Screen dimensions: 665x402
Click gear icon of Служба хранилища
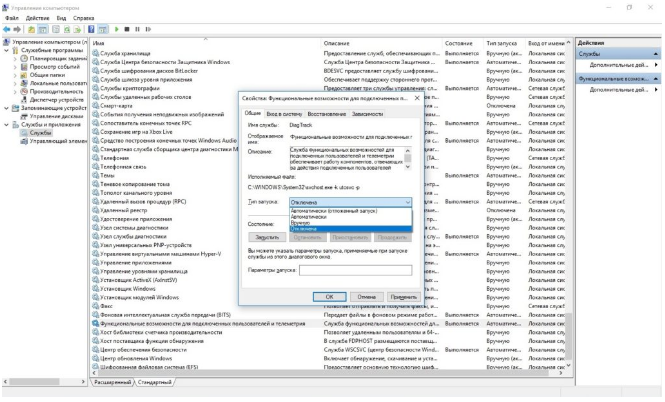tap(95, 53)
